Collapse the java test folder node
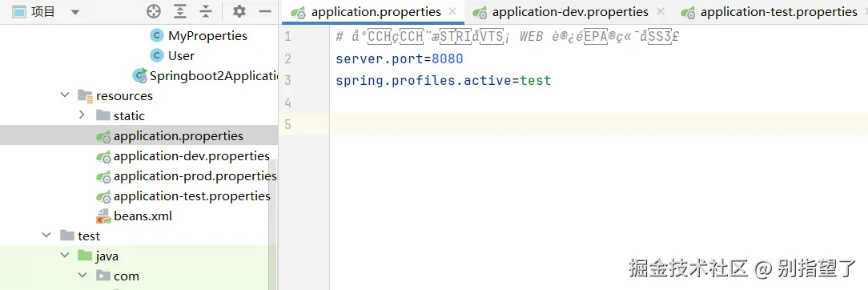 pyautogui.click(x=64, y=256)
